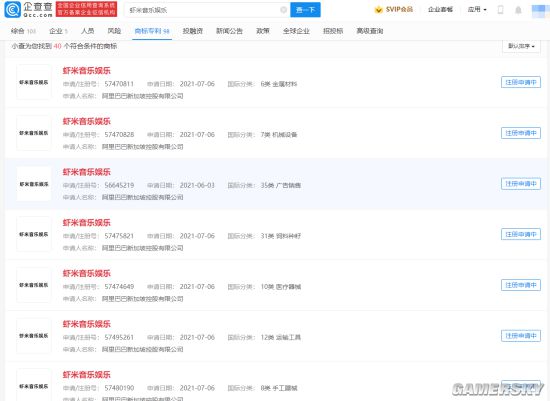Click 注册申请中 status for number 57470811
550x401 pixels.
[521, 82]
